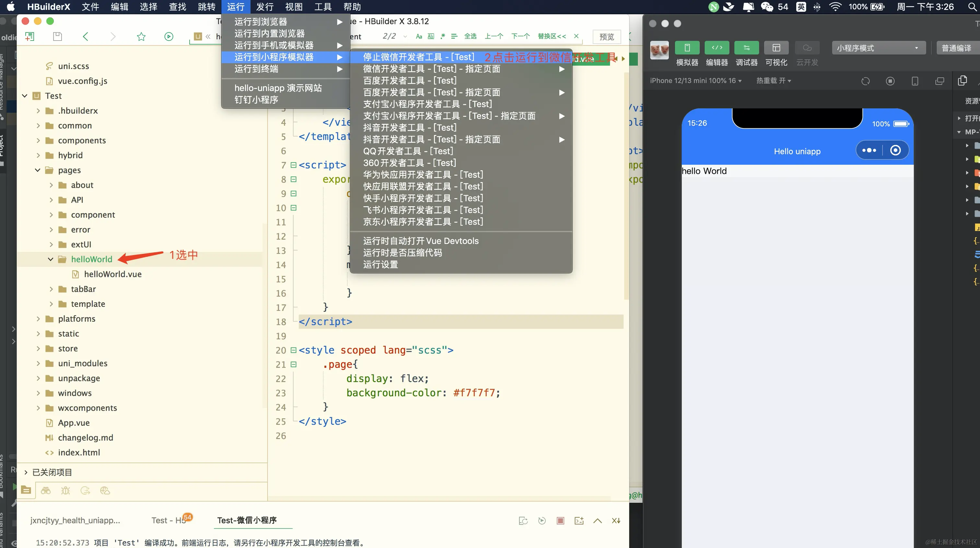This screenshot has width=980, height=548.
Task: Click the project explorer folder icon at bottom
Action: point(26,490)
